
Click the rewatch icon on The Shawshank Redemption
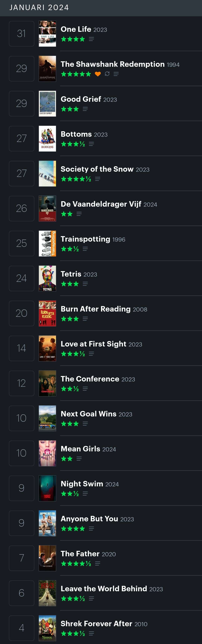[x=107, y=74]
